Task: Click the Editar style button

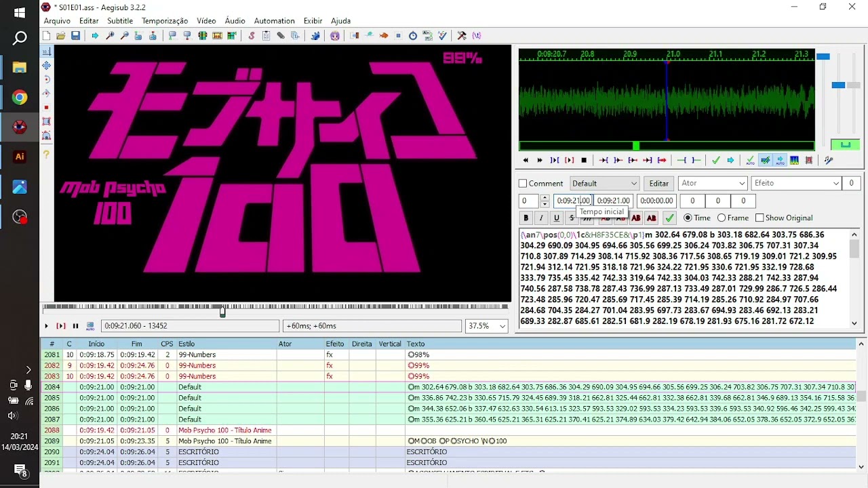Action: pos(659,184)
